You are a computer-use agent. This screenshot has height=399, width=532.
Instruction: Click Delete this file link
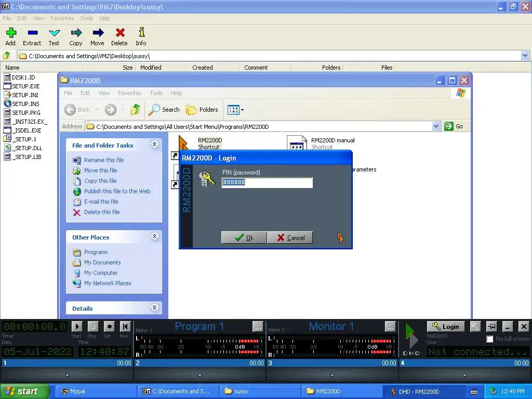[x=102, y=212]
